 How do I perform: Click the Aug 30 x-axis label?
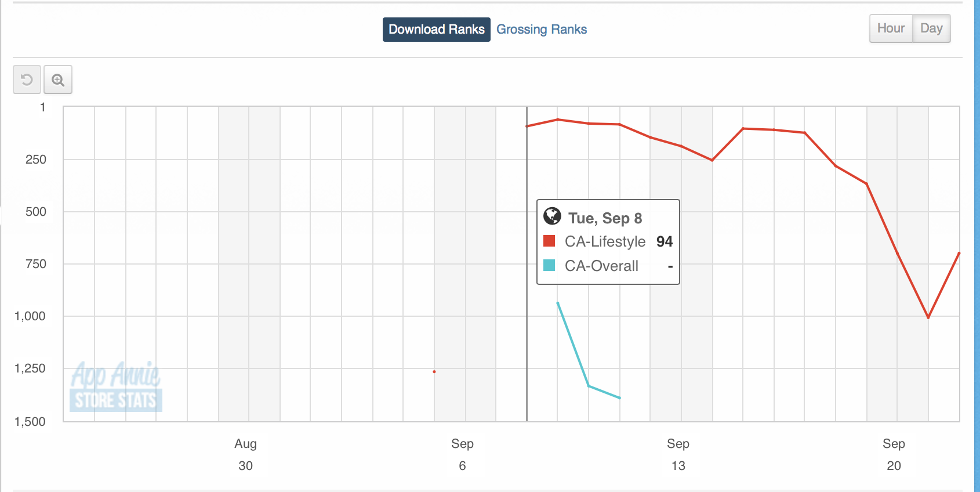245,454
